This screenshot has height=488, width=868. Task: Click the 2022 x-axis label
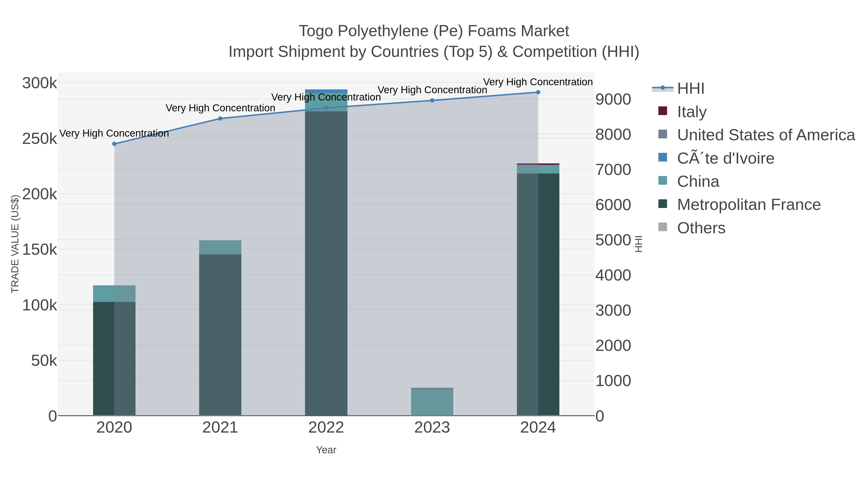326,428
